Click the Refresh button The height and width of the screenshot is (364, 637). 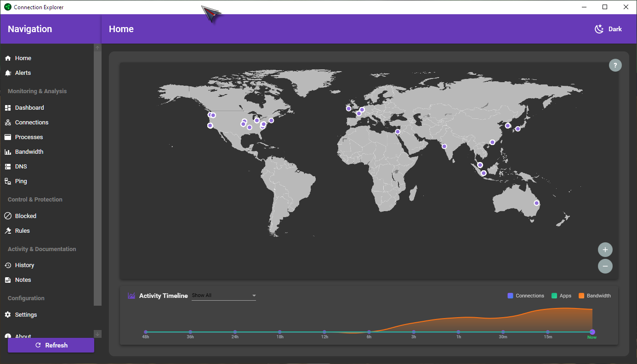(51, 345)
